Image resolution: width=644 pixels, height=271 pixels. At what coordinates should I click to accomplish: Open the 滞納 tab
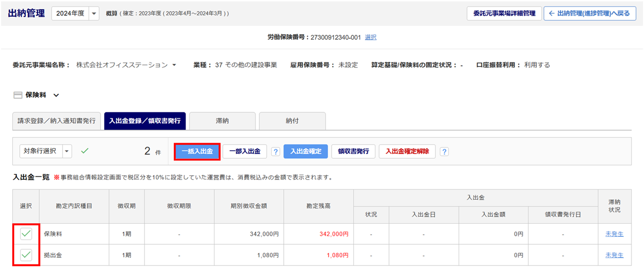pos(222,121)
